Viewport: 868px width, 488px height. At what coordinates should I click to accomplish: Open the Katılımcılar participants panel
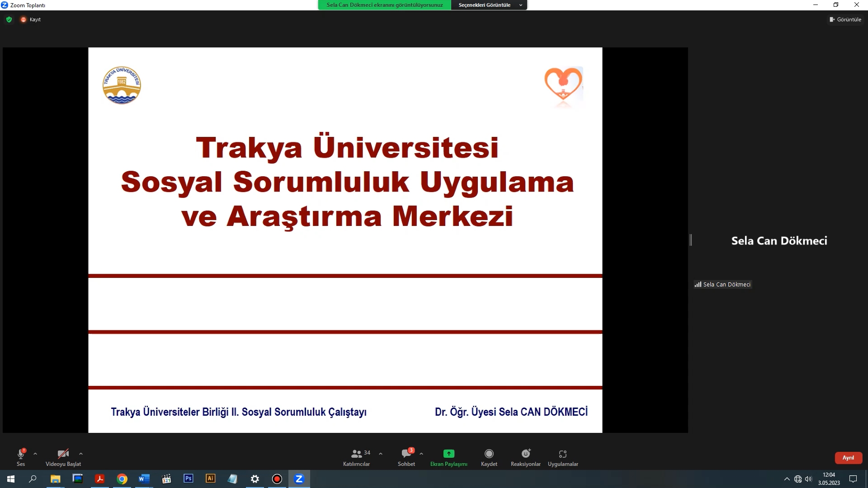356,457
